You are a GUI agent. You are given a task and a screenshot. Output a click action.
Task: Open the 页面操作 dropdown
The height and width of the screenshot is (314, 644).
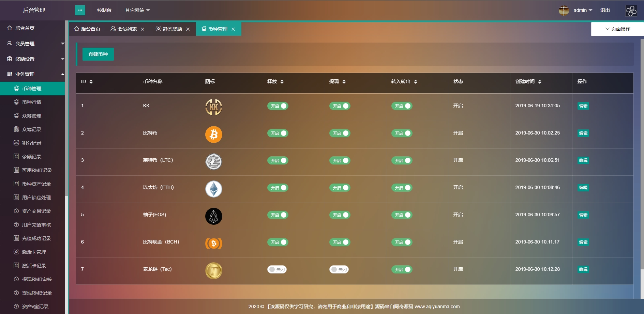tap(617, 29)
